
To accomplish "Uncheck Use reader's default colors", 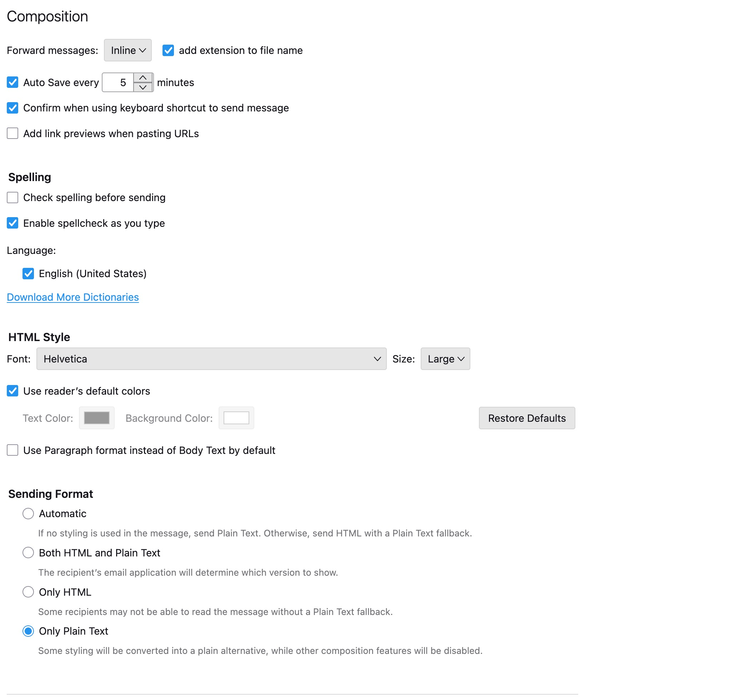I will coord(13,391).
